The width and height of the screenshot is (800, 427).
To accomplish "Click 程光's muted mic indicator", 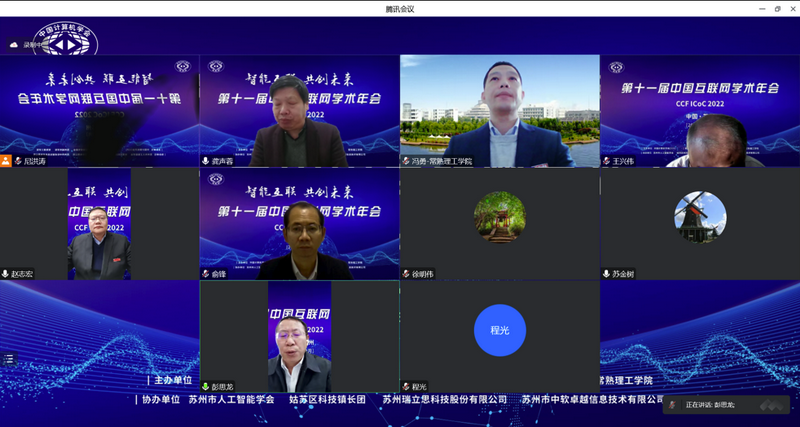I will [x=406, y=387].
